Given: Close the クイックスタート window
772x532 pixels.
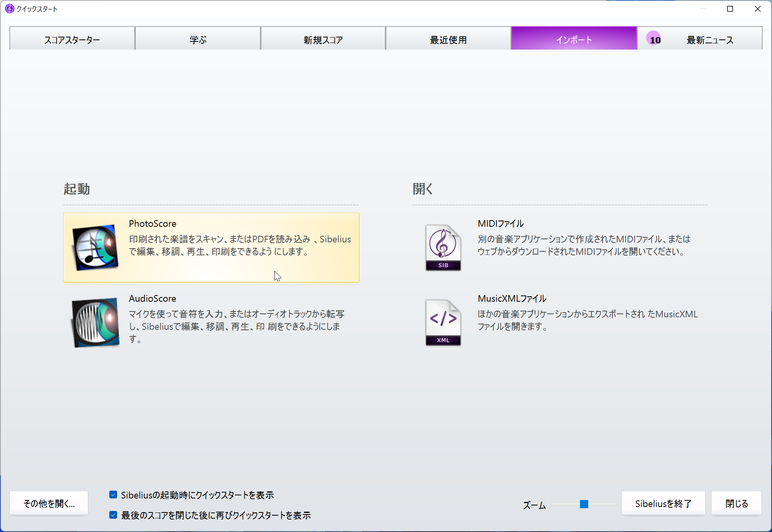Looking at the screenshot, I should [x=758, y=9].
